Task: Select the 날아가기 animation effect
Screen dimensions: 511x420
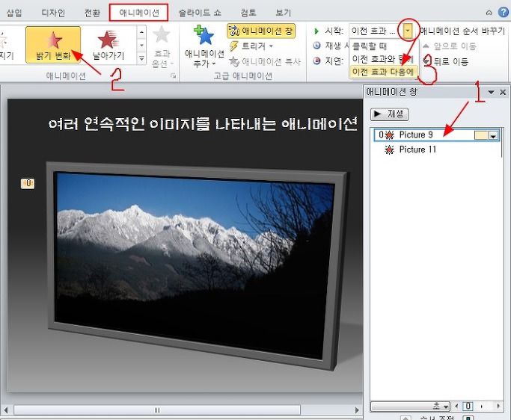Action: [108, 45]
